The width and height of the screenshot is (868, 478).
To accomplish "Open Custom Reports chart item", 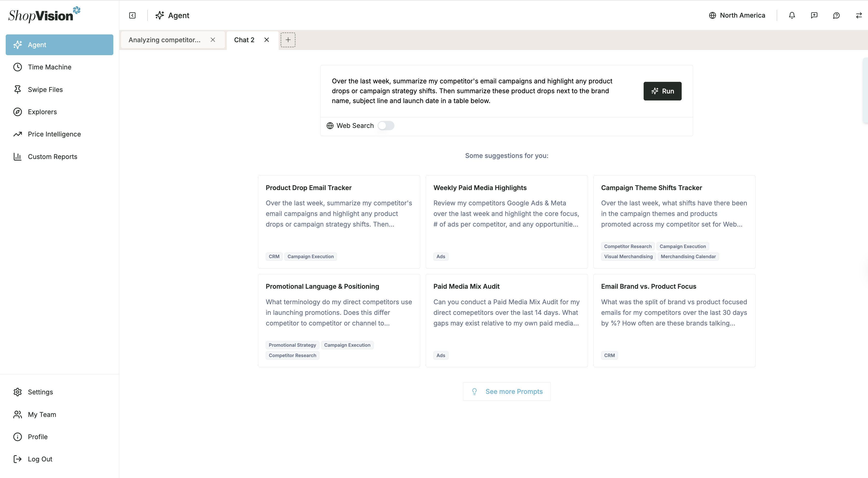I will click(x=52, y=156).
